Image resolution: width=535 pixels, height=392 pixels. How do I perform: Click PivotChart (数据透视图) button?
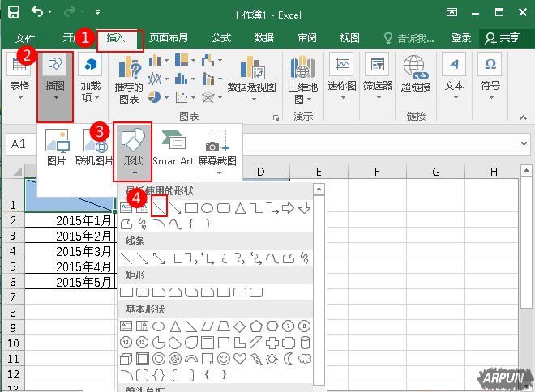coord(252,79)
